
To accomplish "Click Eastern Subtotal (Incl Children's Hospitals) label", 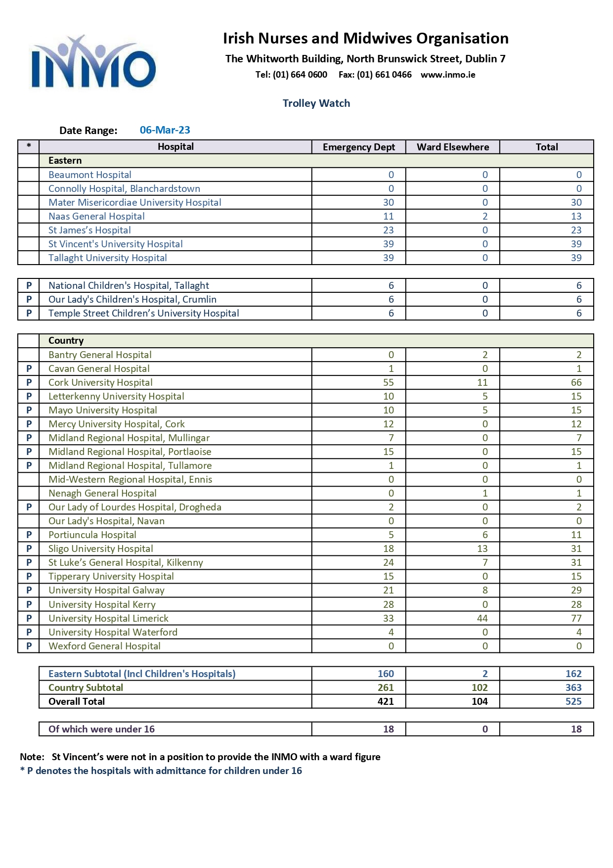I will click(x=142, y=674).
